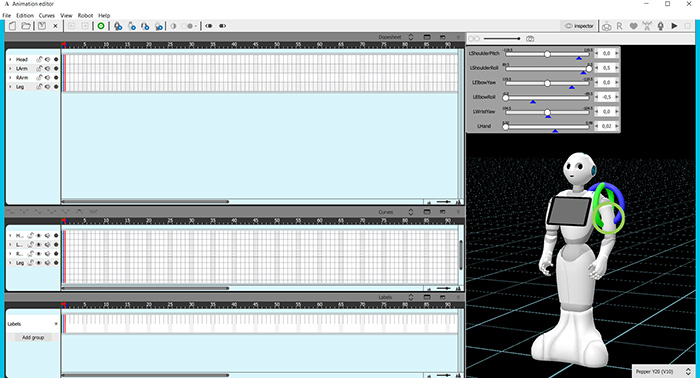Click Add group in Labels panel
700x378 pixels.
(33, 338)
